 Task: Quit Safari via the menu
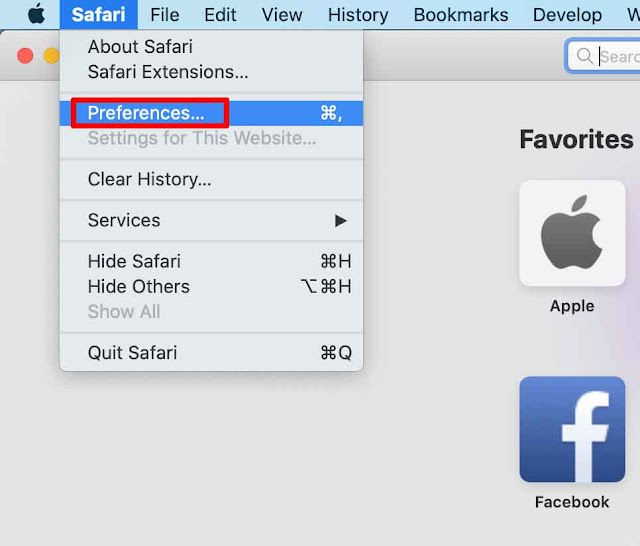pyautogui.click(x=132, y=352)
